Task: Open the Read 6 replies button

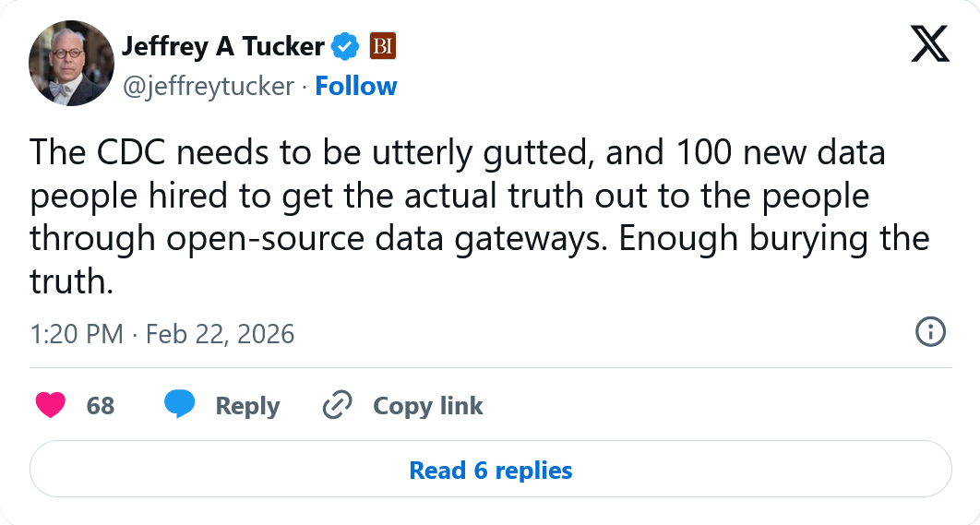Action: point(490,471)
